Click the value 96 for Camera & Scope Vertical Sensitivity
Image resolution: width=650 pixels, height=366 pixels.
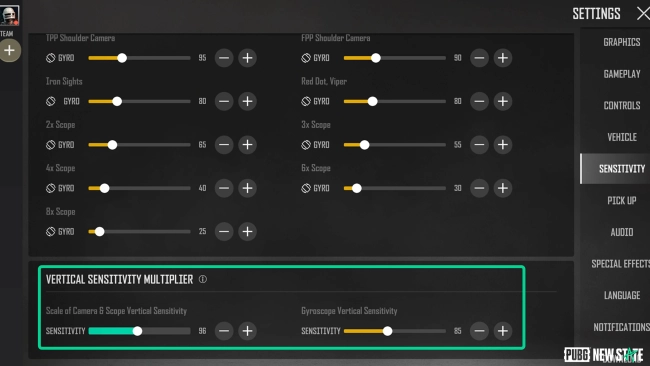202,331
